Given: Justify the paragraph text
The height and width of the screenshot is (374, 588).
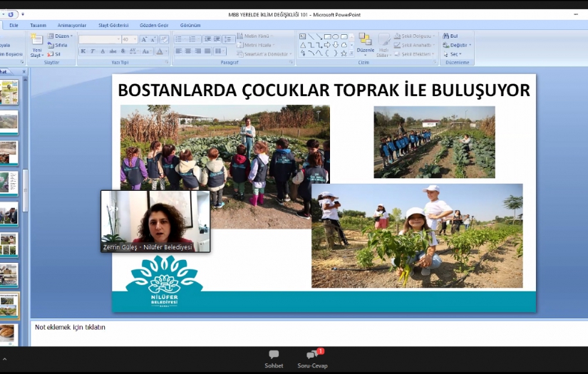Looking at the screenshot, I should [x=207, y=51].
